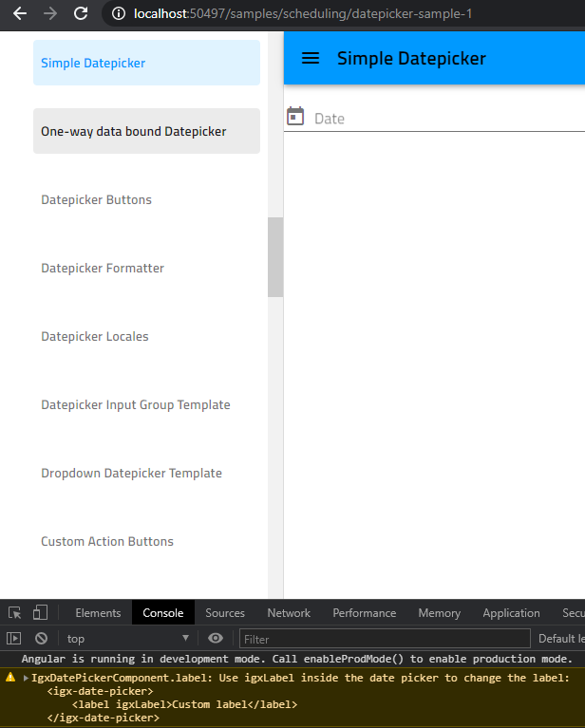Activate the DevTools inspect element tool
The height and width of the screenshot is (728, 585).
[15, 613]
